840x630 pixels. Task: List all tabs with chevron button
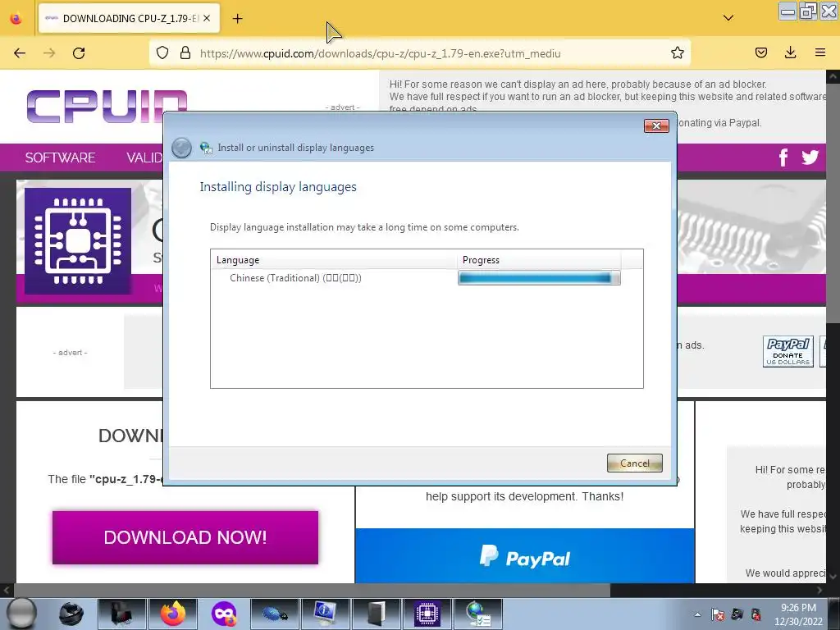[x=728, y=18]
